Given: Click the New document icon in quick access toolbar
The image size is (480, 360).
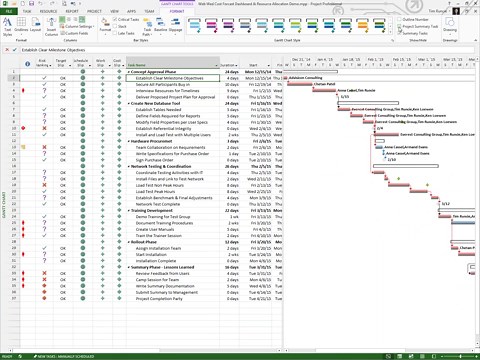Looking at the screenshot, I should [22, 3].
